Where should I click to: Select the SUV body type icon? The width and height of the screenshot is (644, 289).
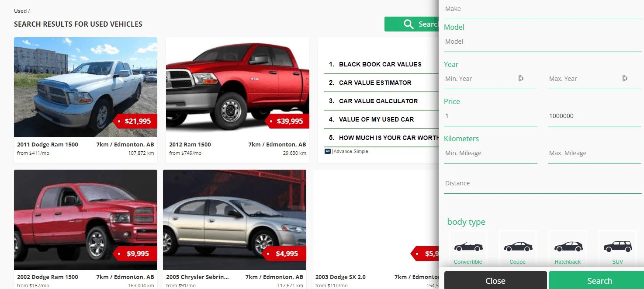(617, 247)
